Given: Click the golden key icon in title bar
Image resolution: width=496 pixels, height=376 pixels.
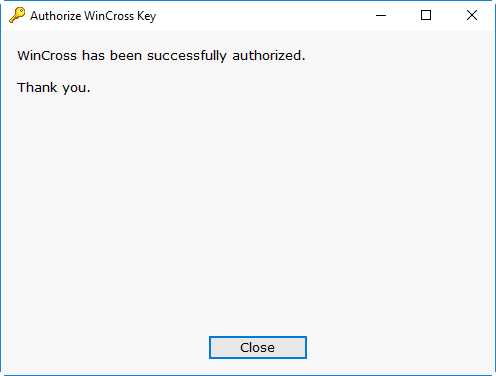Looking at the screenshot, I should point(17,15).
